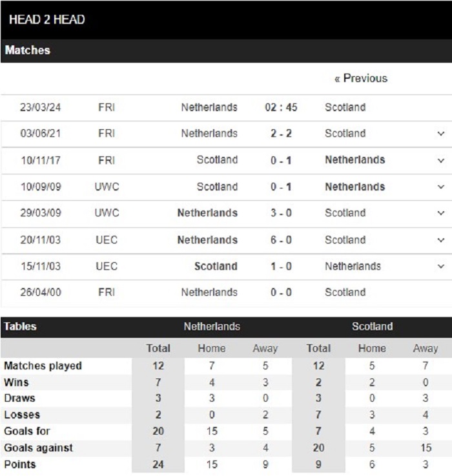Click the Scotland column header in Tables

point(372,327)
